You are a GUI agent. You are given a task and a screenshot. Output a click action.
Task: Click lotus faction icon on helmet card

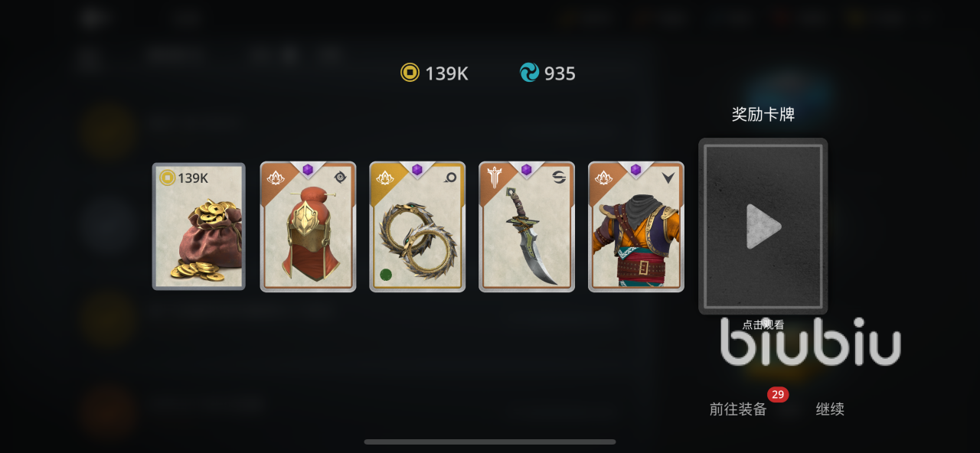pos(275,178)
